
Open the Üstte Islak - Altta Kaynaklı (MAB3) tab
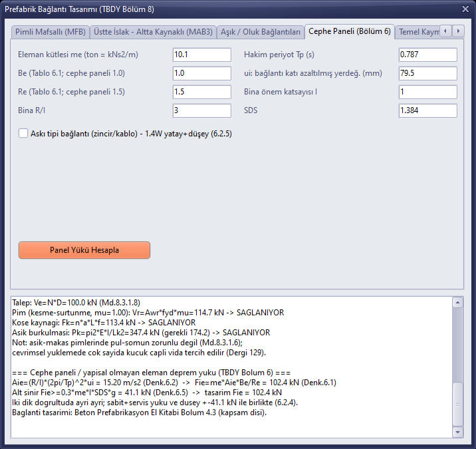[x=153, y=32]
